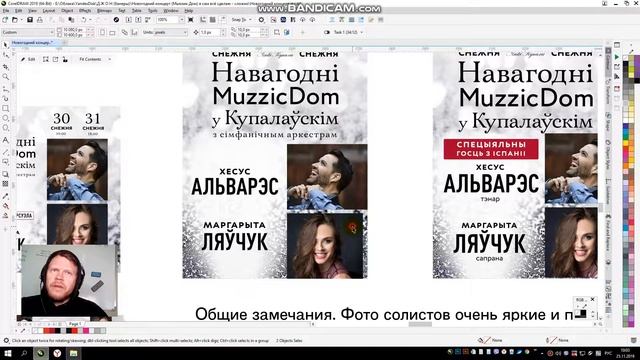Click the New document icon
The height and width of the screenshot is (360, 640).
[5, 20]
